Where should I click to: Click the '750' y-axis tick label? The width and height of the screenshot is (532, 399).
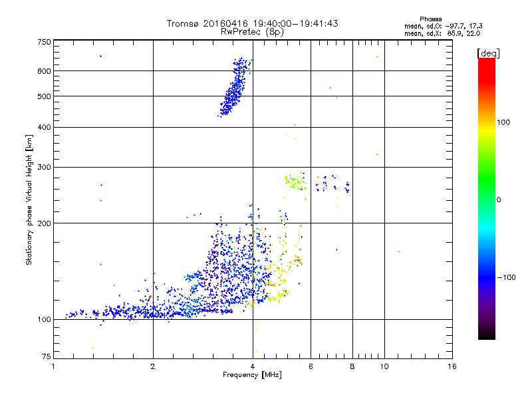44,42
